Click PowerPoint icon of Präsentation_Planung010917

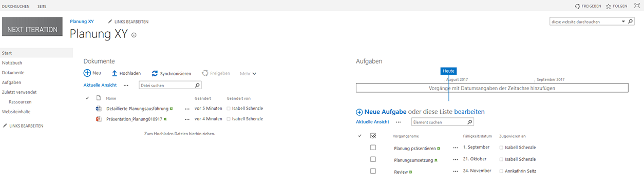pos(99,119)
